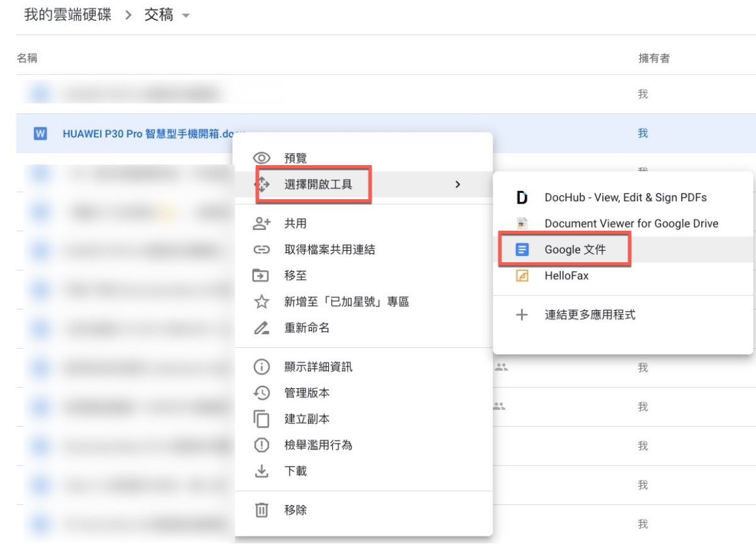The height and width of the screenshot is (544, 756).
Task: Click the Document Viewer for Google Drive icon
Action: [x=522, y=223]
